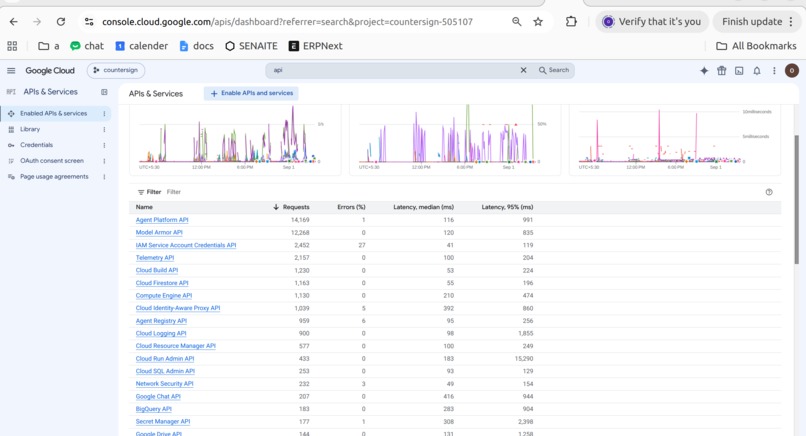806x436 pixels.
Task: Open more options beside Page usage agreements
Action: (104, 177)
